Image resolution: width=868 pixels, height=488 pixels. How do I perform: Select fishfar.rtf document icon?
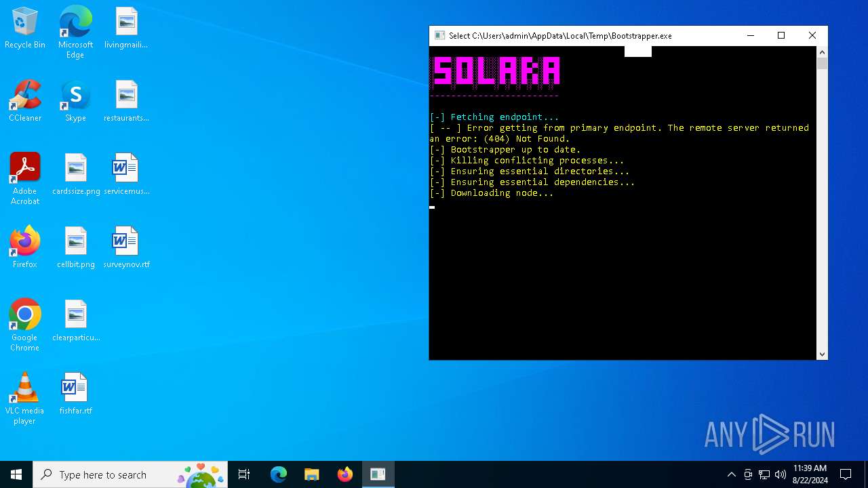(x=75, y=394)
